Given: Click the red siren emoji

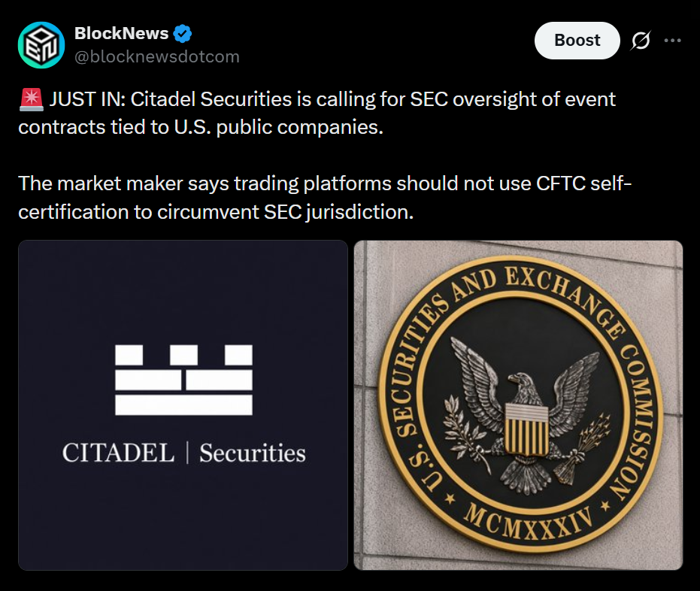Looking at the screenshot, I should point(32,99).
